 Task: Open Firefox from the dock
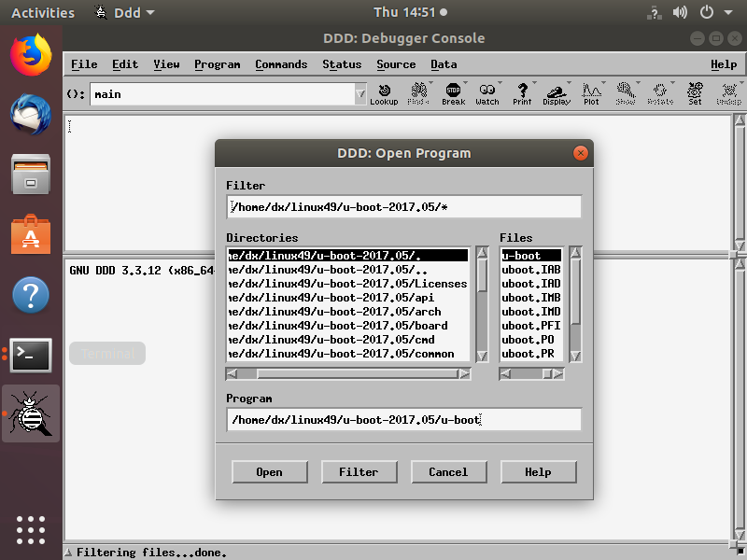[x=30, y=54]
